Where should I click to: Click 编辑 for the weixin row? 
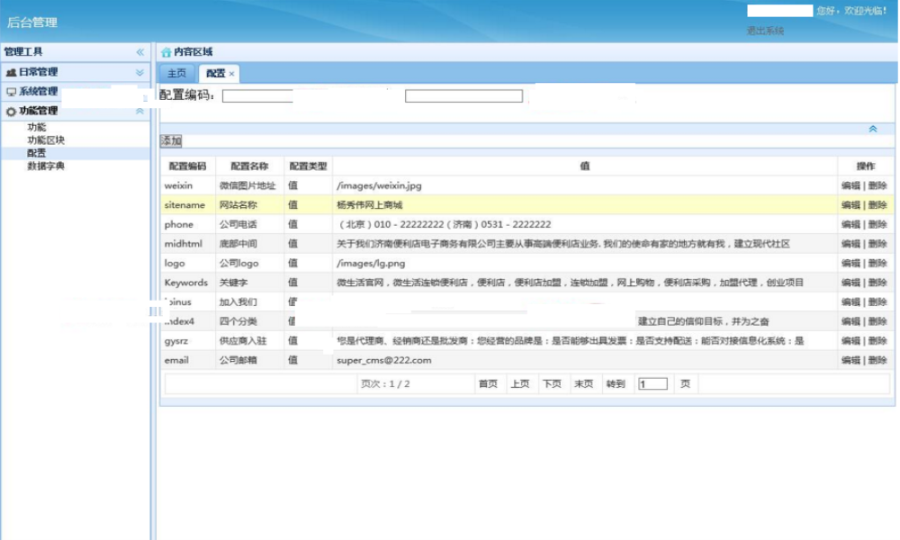coord(850,186)
